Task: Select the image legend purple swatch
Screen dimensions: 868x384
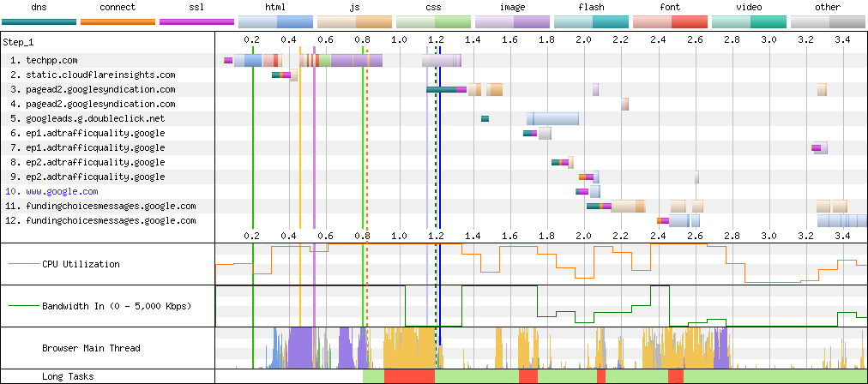Action: [513, 21]
